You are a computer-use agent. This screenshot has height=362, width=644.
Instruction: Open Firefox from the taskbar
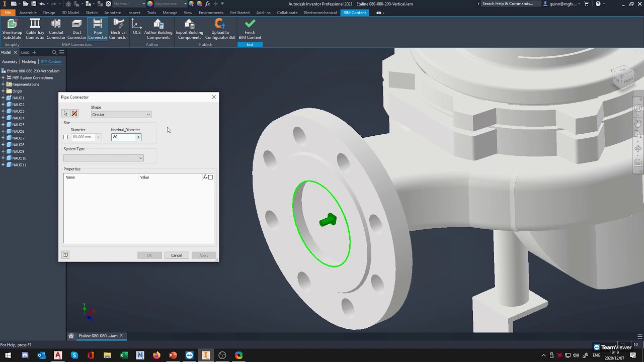point(156,355)
